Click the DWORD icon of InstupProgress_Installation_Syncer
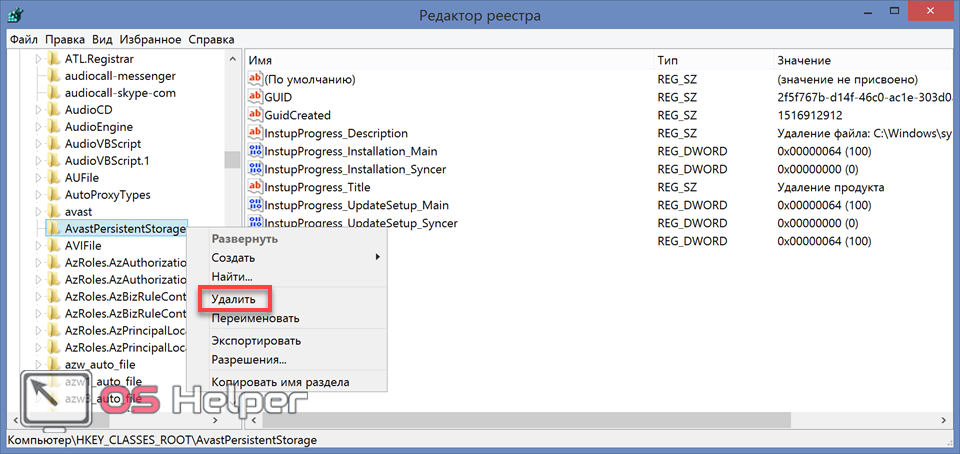 coord(255,169)
